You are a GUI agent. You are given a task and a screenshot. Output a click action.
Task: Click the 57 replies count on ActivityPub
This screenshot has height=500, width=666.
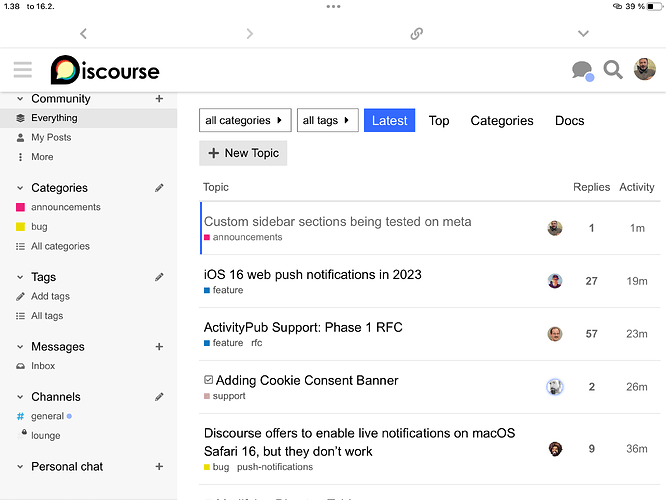[591, 334]
